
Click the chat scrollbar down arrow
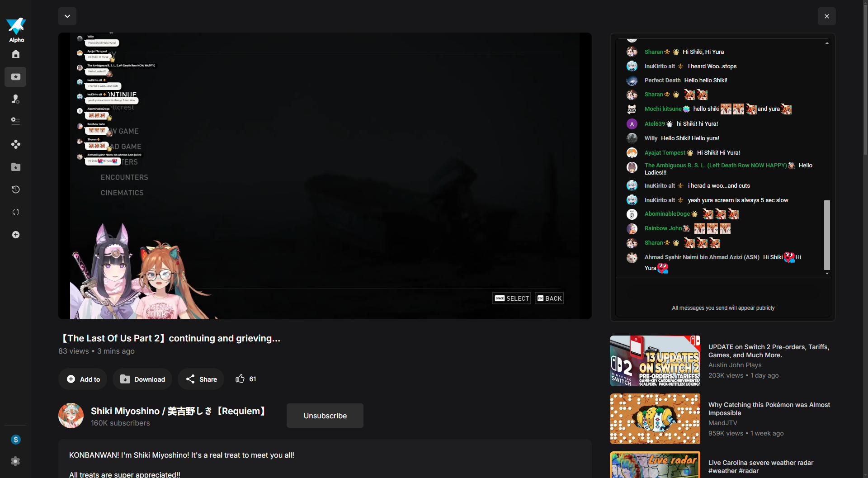pyautogui.click(x=827, y=274)
